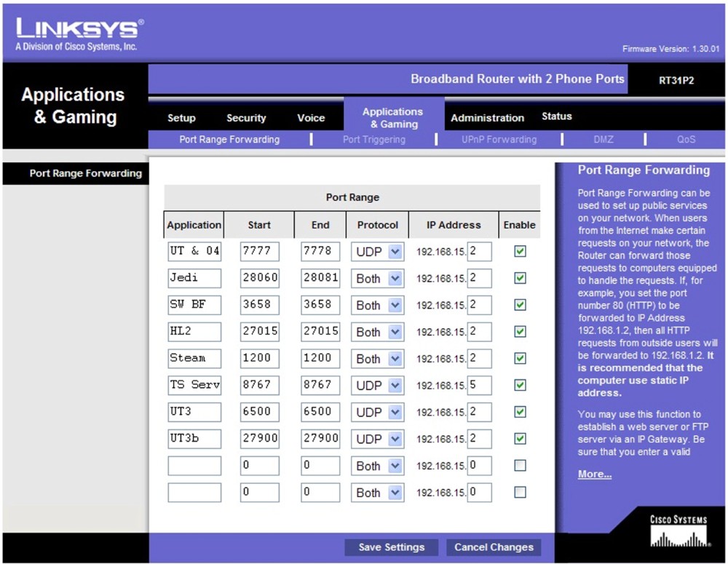Click the last empty application name field
The height and width of the screenshot is (564, 728).
194,493
